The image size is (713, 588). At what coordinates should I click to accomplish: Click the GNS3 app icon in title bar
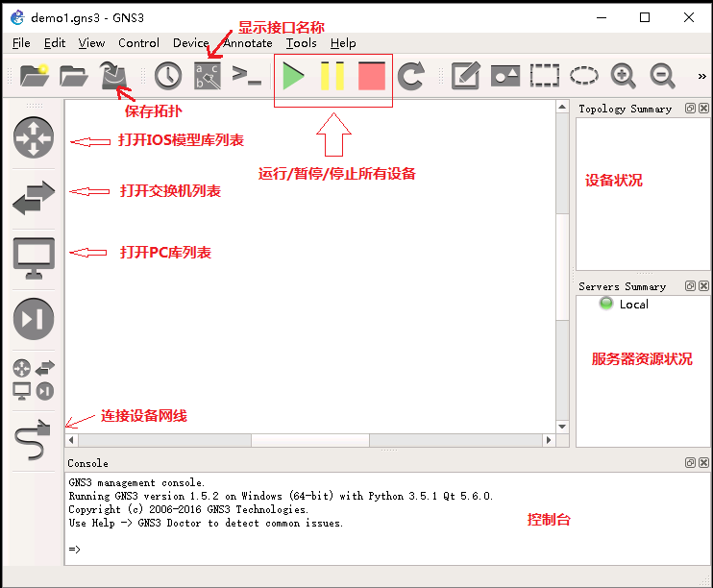pos(17,17)
